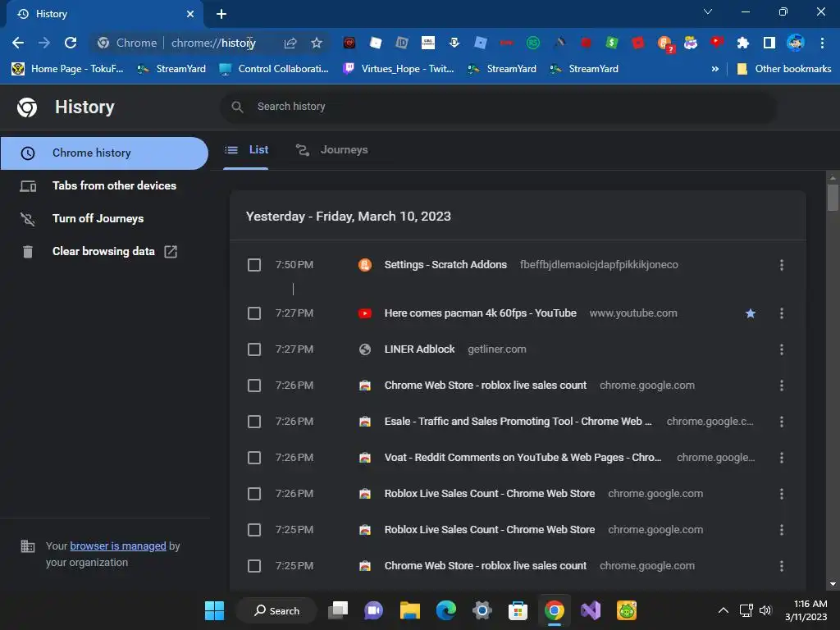Open Tabs from other devices
The width and height of the screenshot is (840, 630).
pos(104,186)
